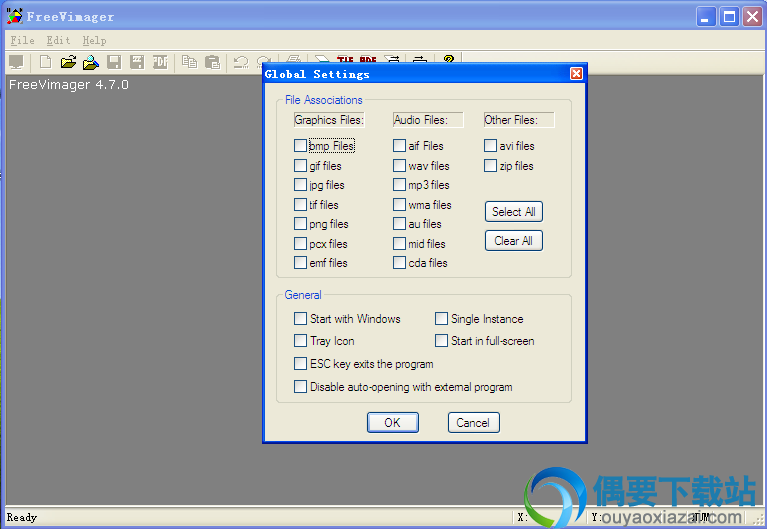Open the Help menu
The width and height of the screenshot is (767, 529).
click(94, 41)
